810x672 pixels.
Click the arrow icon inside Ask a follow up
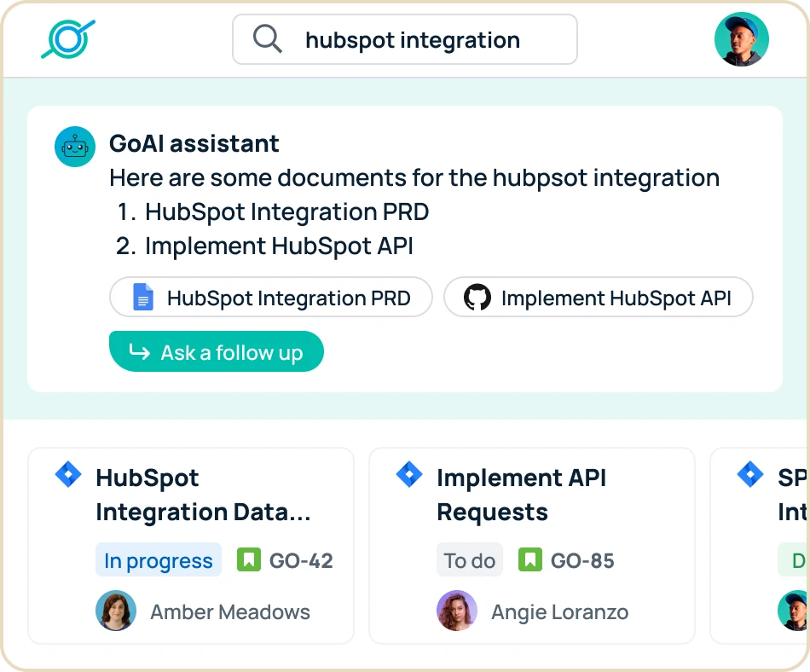click(x=139, y=350)
